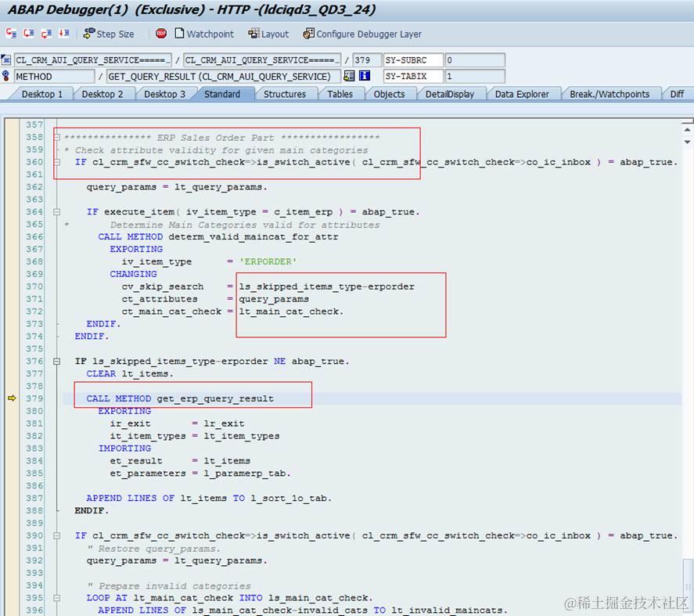
Task: Click the scroll down arrow below the up arrow
Action: click(x=687, y=142)
